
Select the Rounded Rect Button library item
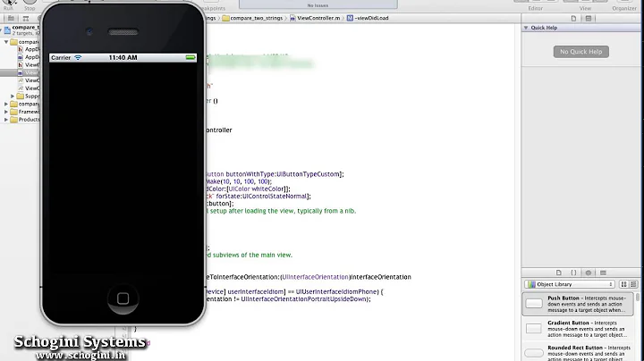coord(578,352)
